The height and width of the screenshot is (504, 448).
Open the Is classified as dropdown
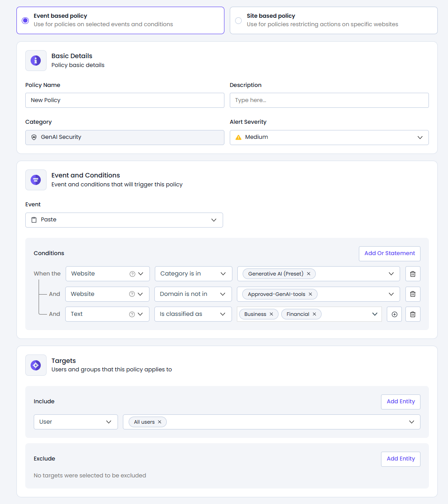pos(193,315)
